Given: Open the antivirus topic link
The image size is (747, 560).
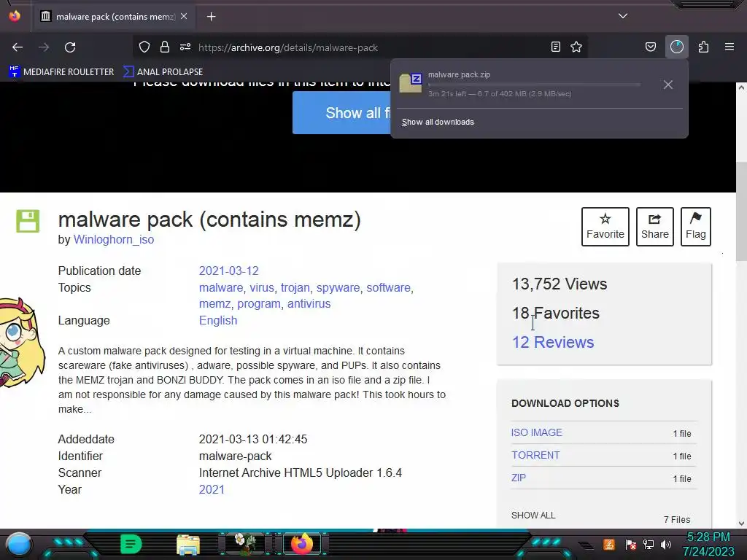Looking at the screenshot, I should [x=309, y=304].
